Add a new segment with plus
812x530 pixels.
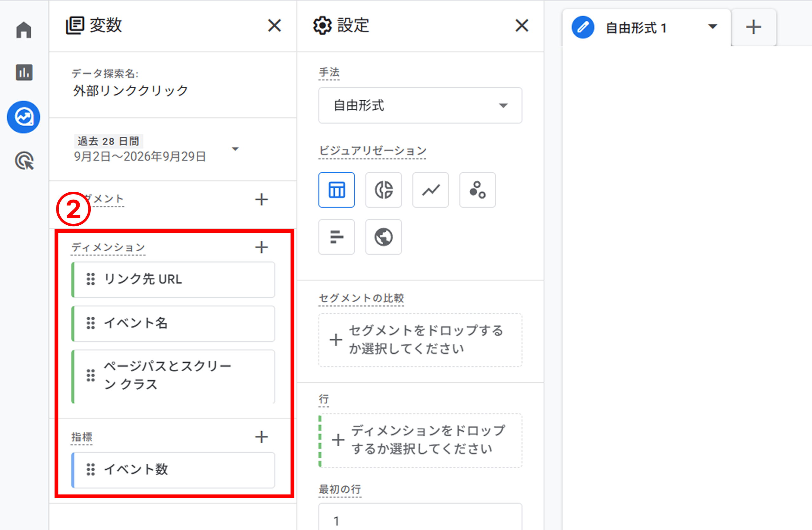262,199
